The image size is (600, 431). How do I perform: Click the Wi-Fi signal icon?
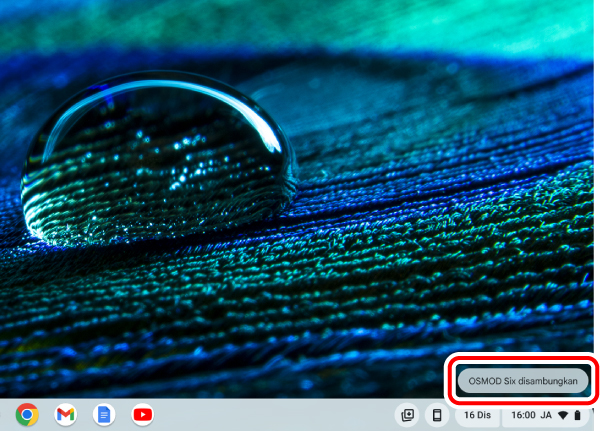563,414
